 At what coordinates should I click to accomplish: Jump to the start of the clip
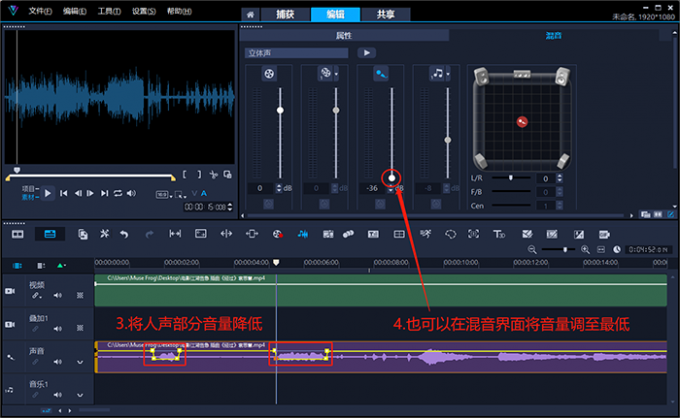63,193
